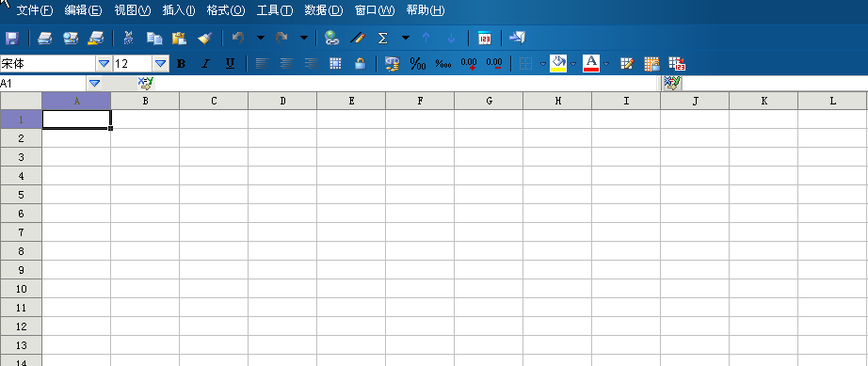Click the calendar 123 icon
868x366 pixels.
point(485,39)
